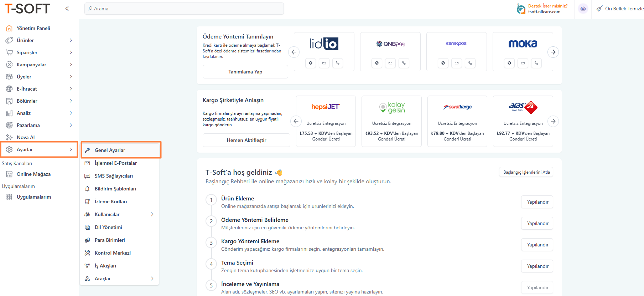Expand the Pazarlama sidebar menu

[39, 125]
